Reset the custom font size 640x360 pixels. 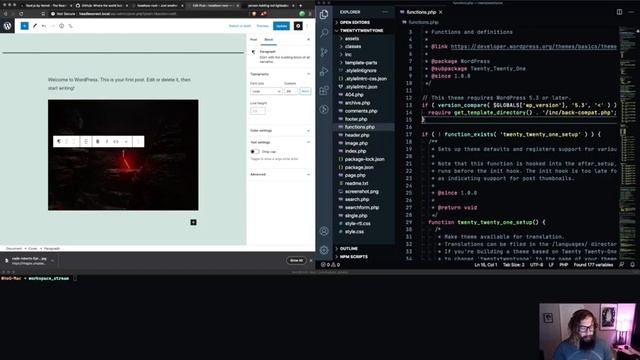pyautogui.click(x=305, y=91)
